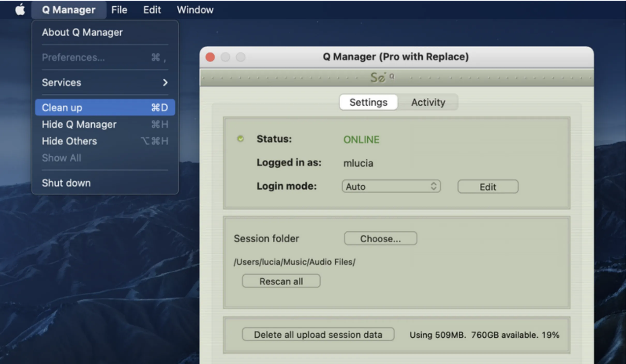Open the Apple menu
Screen dimensions: 626x364
click(x=20, y=10)
